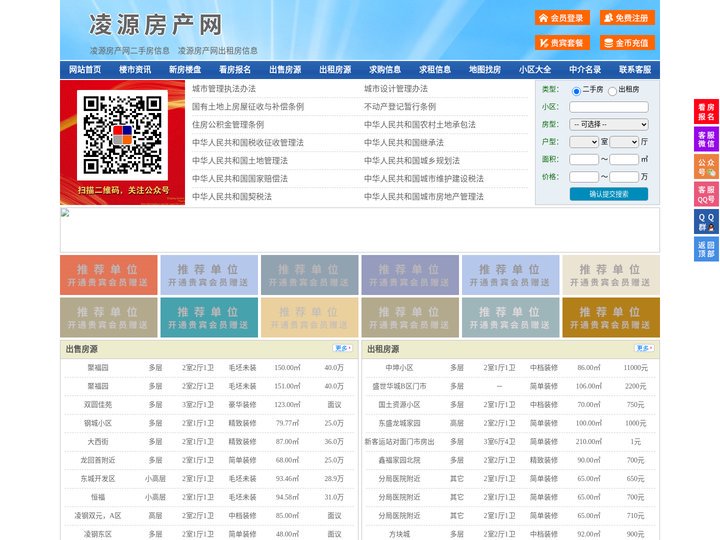Click the 公众号 orange side icon
720x540 pixels.
pyautogui.click(x=706, y=167)
